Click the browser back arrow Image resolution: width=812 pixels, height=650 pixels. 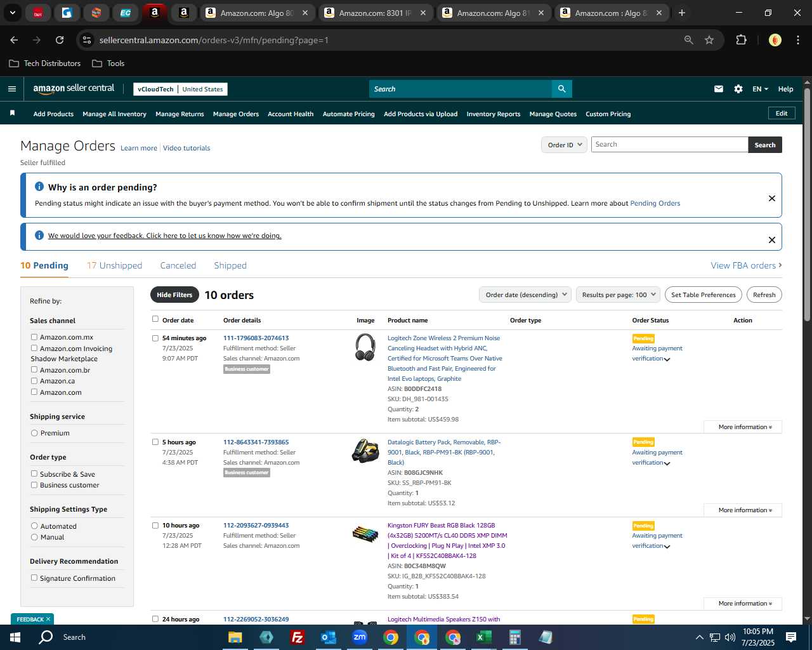pos(14,40)
